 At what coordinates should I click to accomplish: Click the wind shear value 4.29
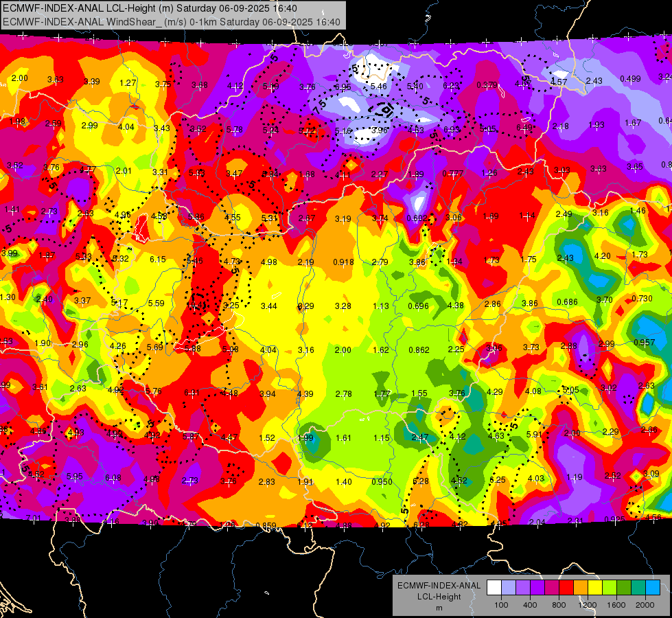pyautogui.click(x=495, y=391)
